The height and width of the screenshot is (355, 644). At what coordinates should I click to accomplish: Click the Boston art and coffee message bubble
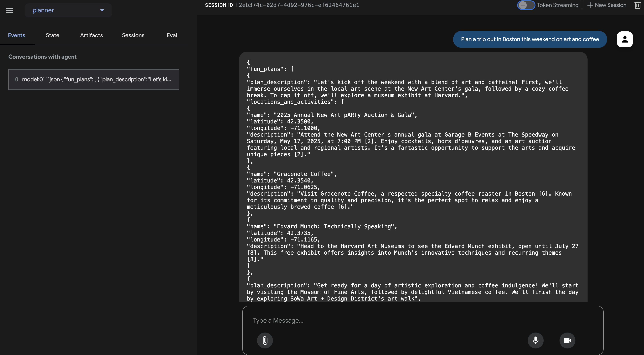pos(530,39)
